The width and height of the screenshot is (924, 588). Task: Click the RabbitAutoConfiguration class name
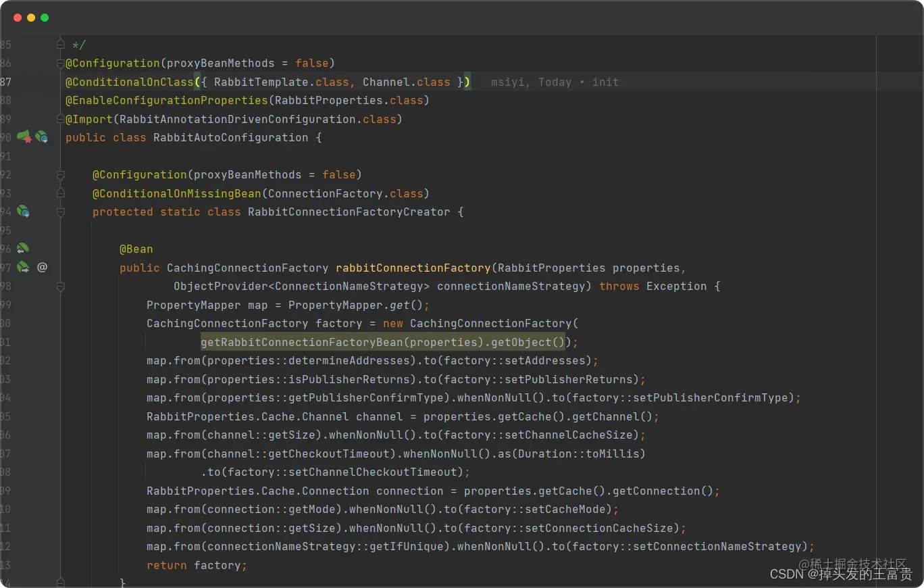click(x=231, y=137)
